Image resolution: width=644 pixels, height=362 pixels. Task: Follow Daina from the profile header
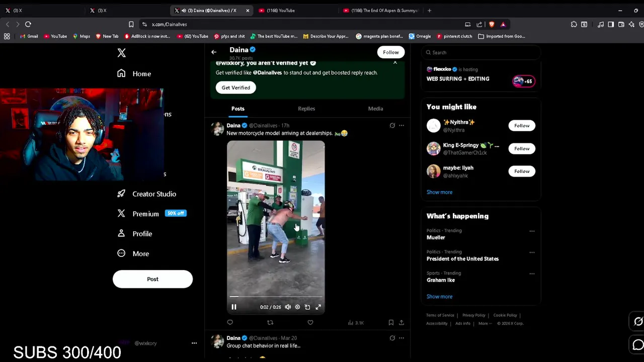point(391,52)
